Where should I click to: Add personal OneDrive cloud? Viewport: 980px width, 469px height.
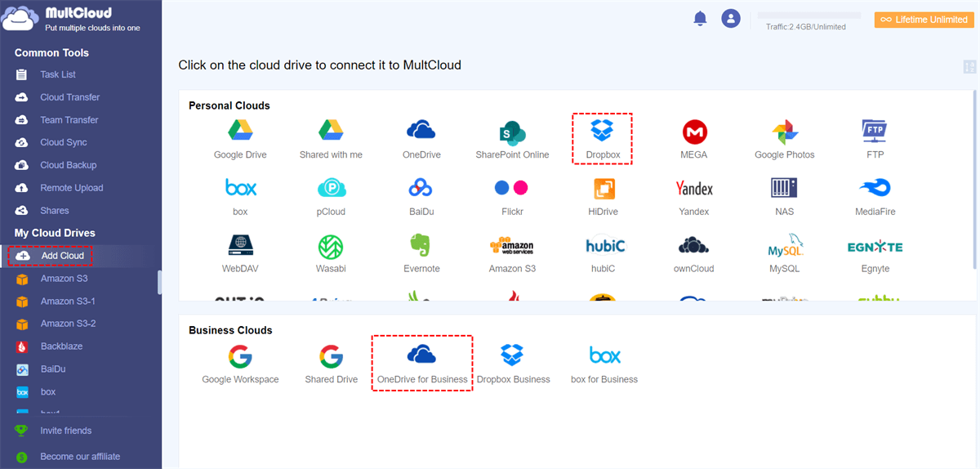click(x=421, y=139)
